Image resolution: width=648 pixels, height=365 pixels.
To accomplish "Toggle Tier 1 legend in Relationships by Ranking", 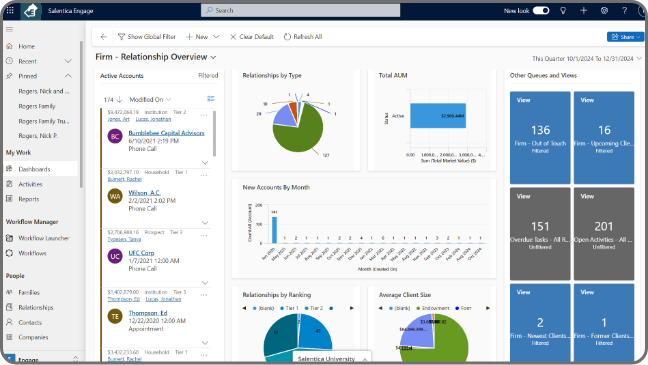I will pyautogui.click(x=289, y=308).
